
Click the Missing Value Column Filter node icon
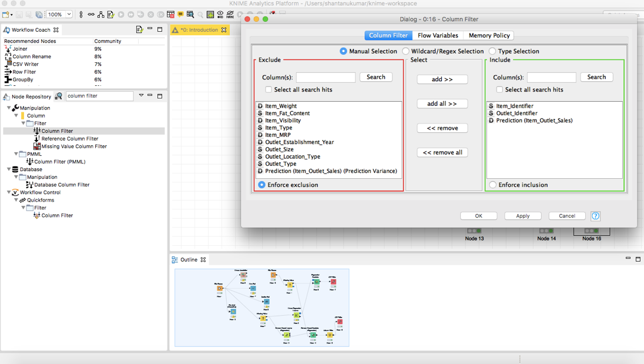click(x=37, y=146)
